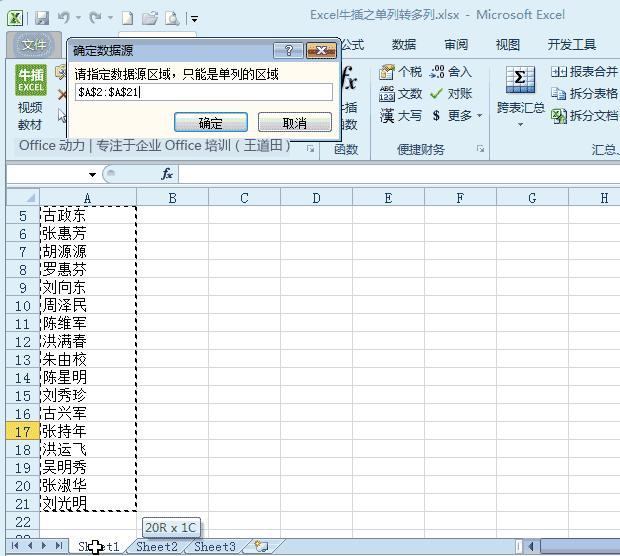The image size is (620, 556).
Task: Click the 舍入 rounding tool
Action: coord(451,72)
